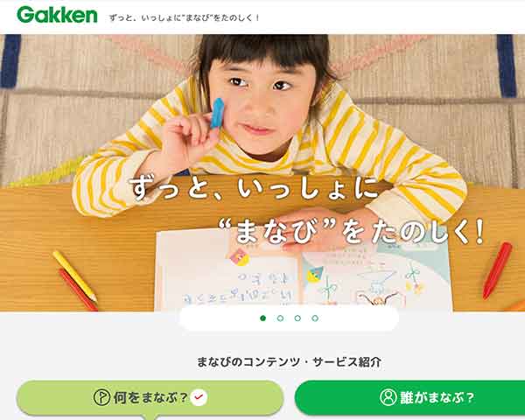Select the fourth carousel slide dot
The image size is (525, 420).
point(315,318)
